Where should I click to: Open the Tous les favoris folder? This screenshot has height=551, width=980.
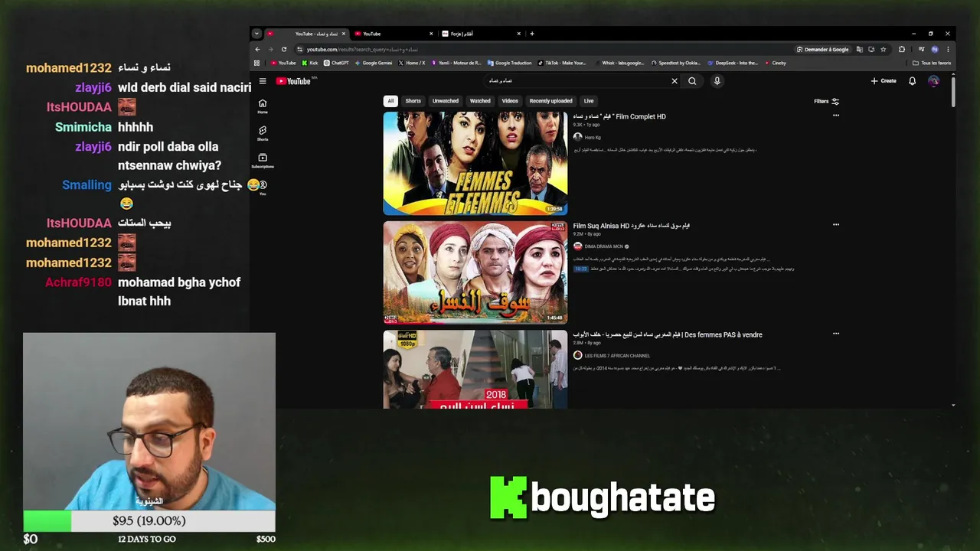[932, 63]
